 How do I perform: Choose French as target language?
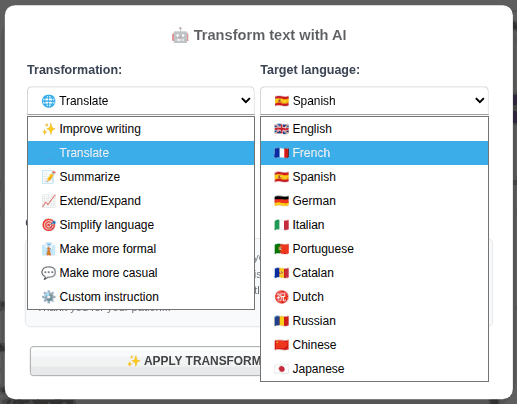374,153
